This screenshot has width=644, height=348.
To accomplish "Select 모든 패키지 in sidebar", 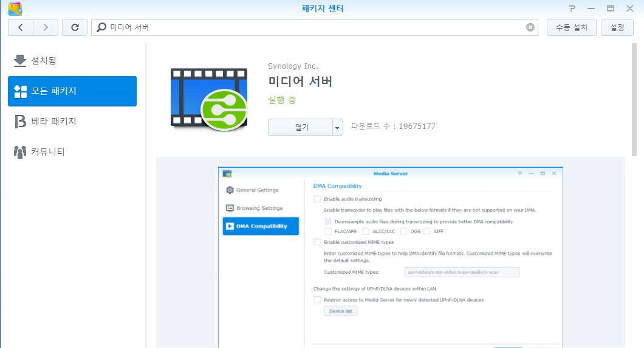I will point(72,91).
